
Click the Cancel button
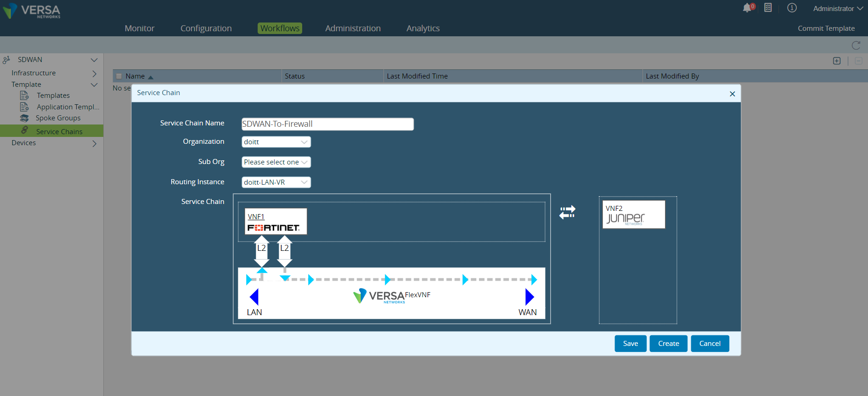(x=710, y=344)
